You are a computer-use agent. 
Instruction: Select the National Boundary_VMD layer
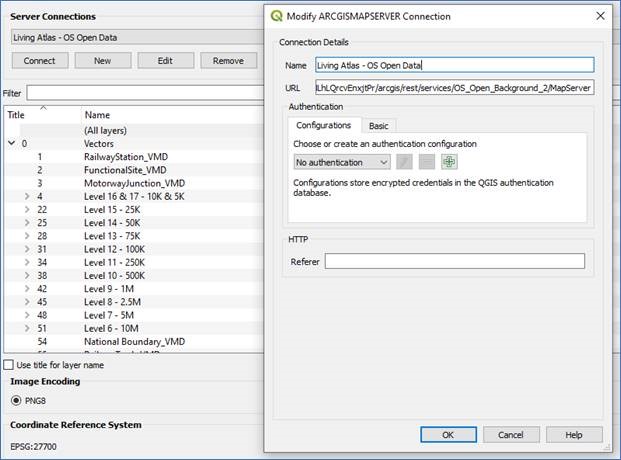[x=134, y=342]
